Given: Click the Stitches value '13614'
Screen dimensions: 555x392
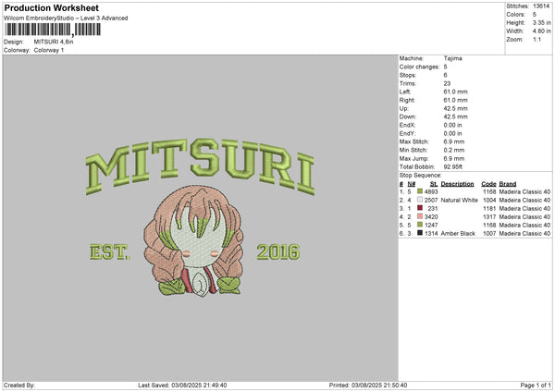Looking at the screenshot, I should 541,6.
